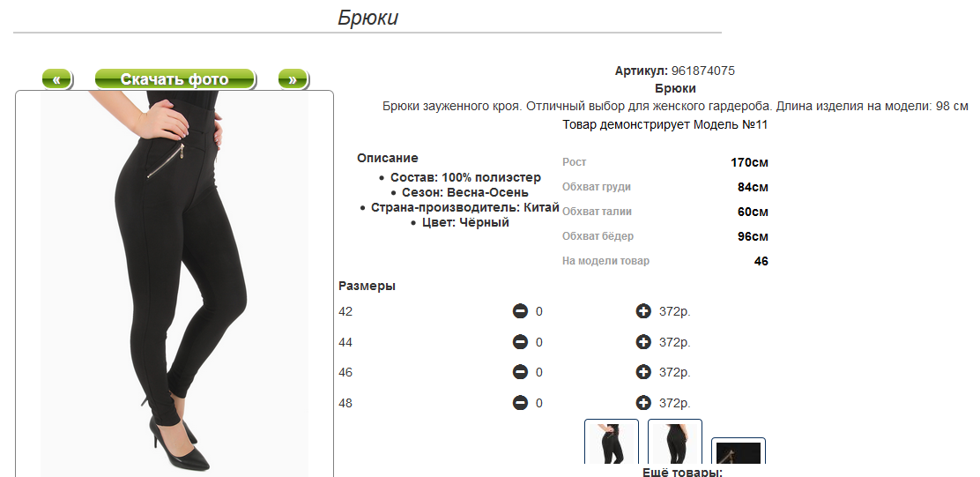Image resolution: width=980 pixels, height=477 pixels.
Task: Click the 372р. price for size 48
Action: pyautogui.click(x=675, y=403)
